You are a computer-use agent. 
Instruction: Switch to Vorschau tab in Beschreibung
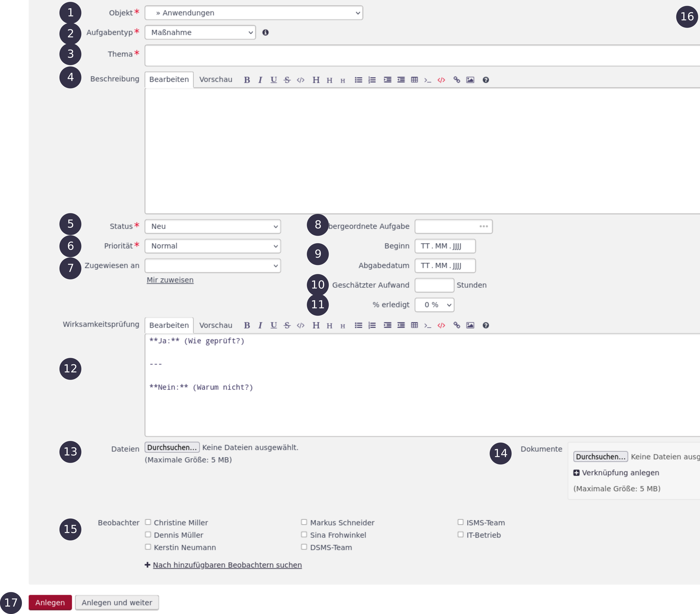click(216, 79)
